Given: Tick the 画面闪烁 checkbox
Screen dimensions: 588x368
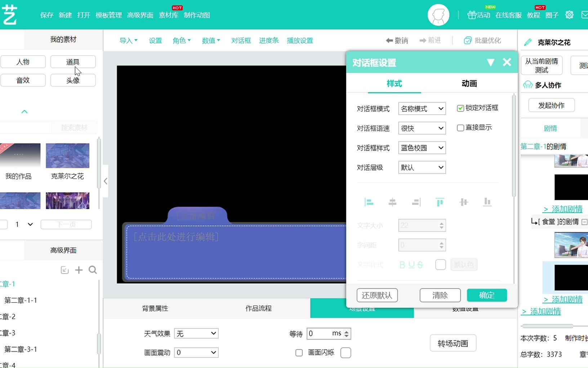Looking at the screenshot, I should tap(299, 353).
